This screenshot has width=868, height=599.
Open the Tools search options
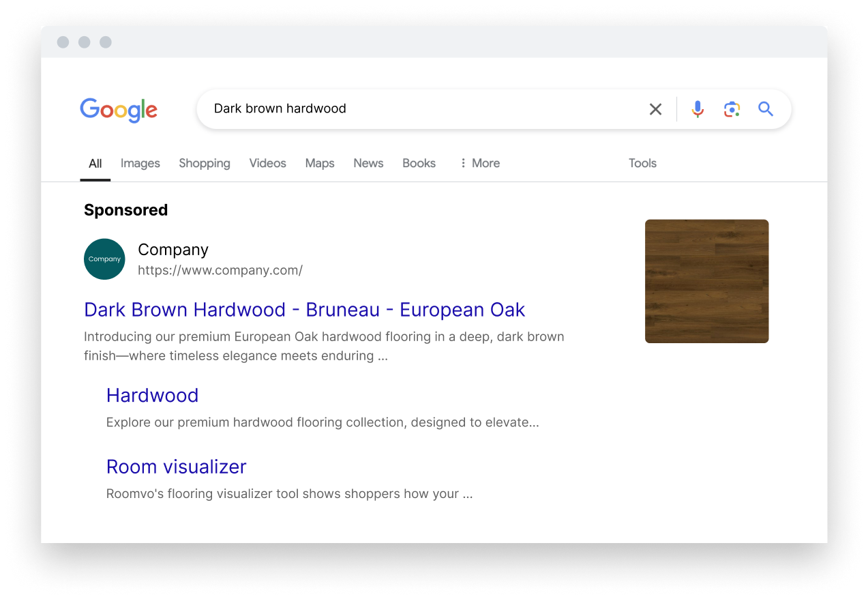[642, 163]
